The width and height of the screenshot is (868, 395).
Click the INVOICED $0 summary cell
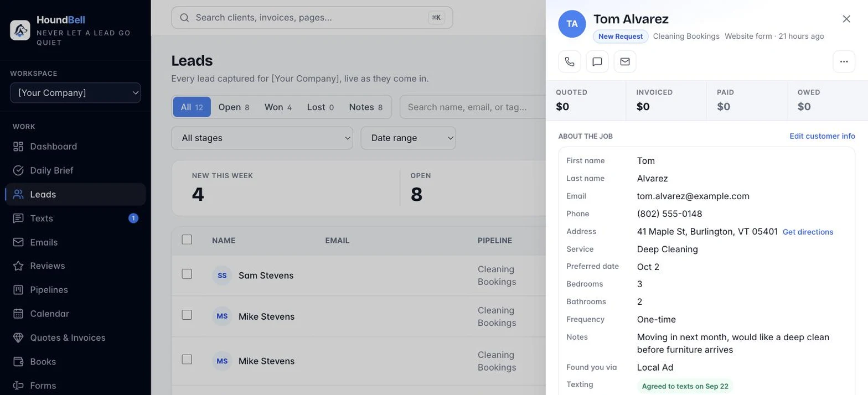tap(666, 101)
